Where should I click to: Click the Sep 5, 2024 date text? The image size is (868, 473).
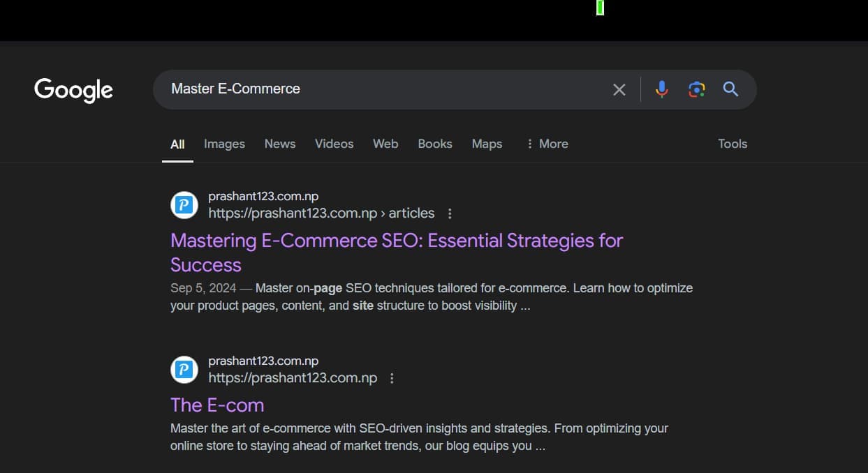[203, 288]
